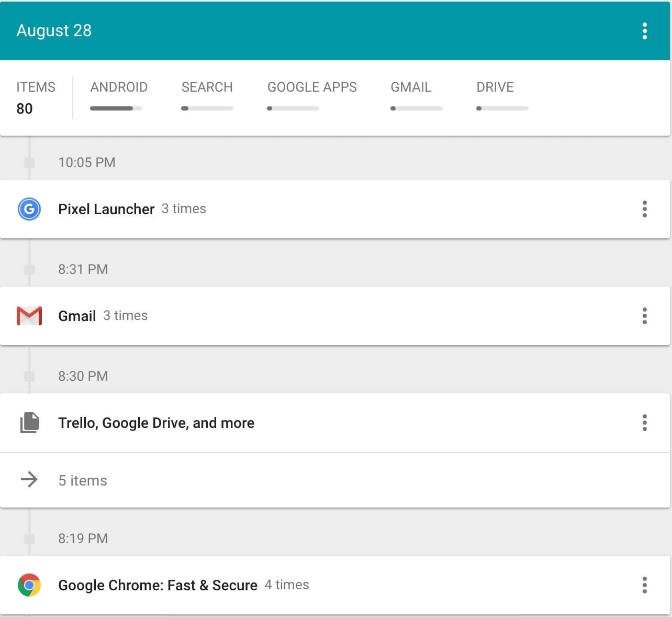Open the Gmail entry more options menu
The width and height of the screenshot is (672, 617).
click(644, 316)
